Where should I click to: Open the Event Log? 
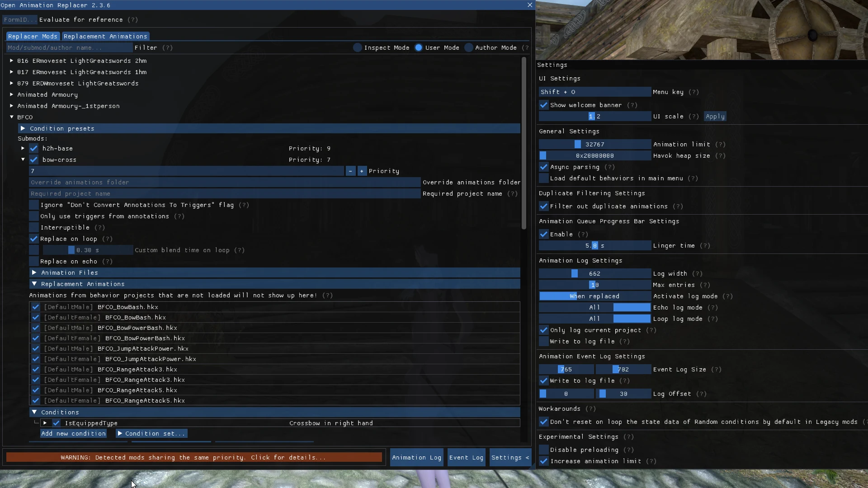[x=466, y=458]
